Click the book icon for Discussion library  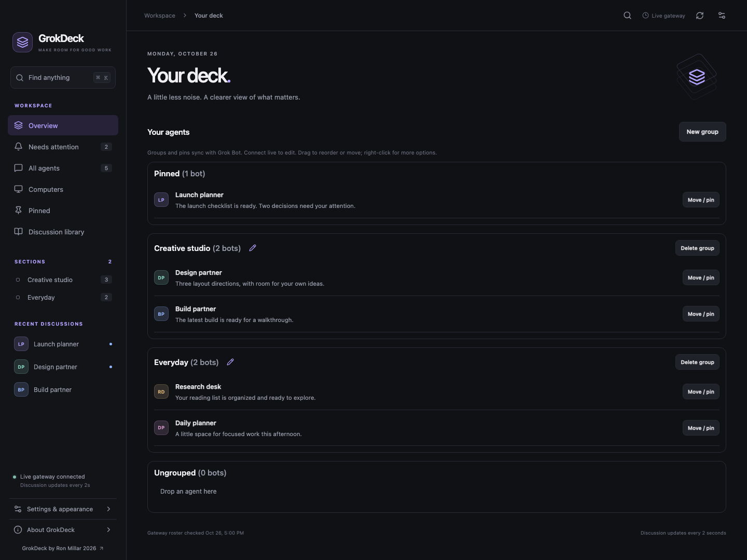click(x=18, y=232)
